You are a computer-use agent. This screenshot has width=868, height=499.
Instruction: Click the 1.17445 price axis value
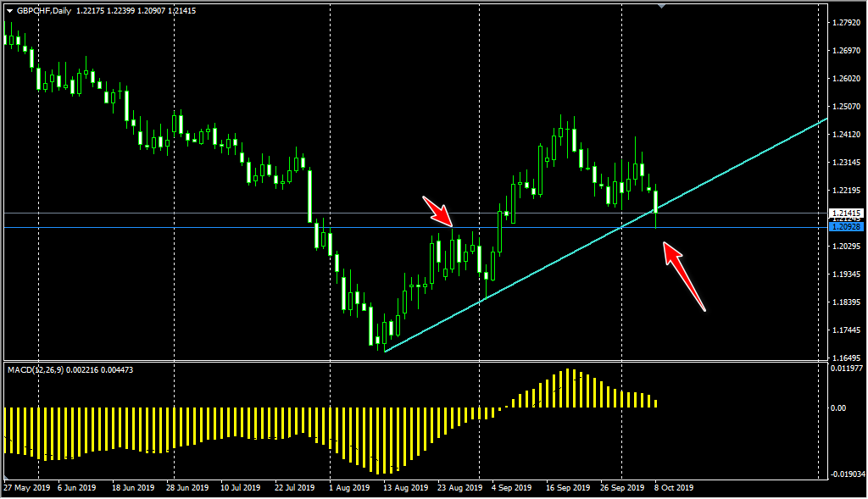(x=847, y=330)
